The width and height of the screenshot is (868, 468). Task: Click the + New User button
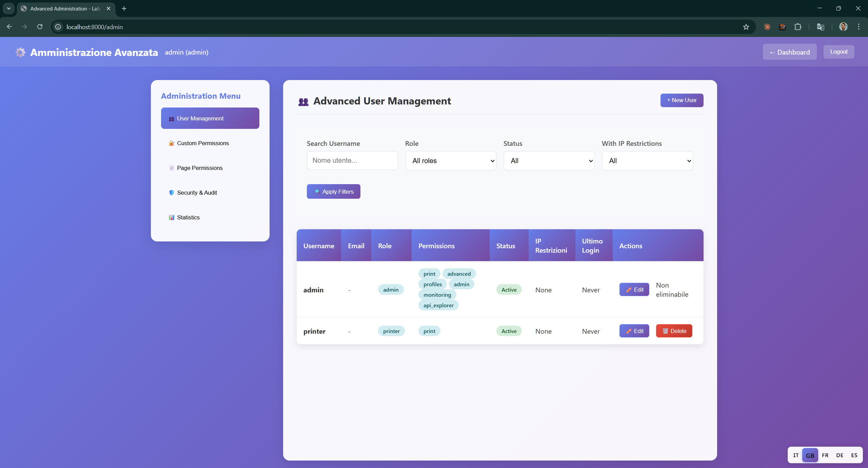tap(682, 100)
